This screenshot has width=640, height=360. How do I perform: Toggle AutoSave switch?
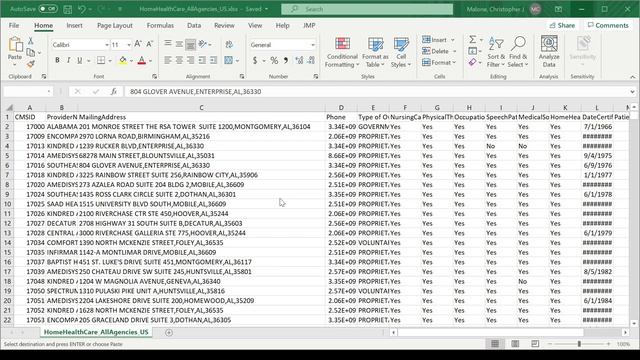click(x=48, y=9)
